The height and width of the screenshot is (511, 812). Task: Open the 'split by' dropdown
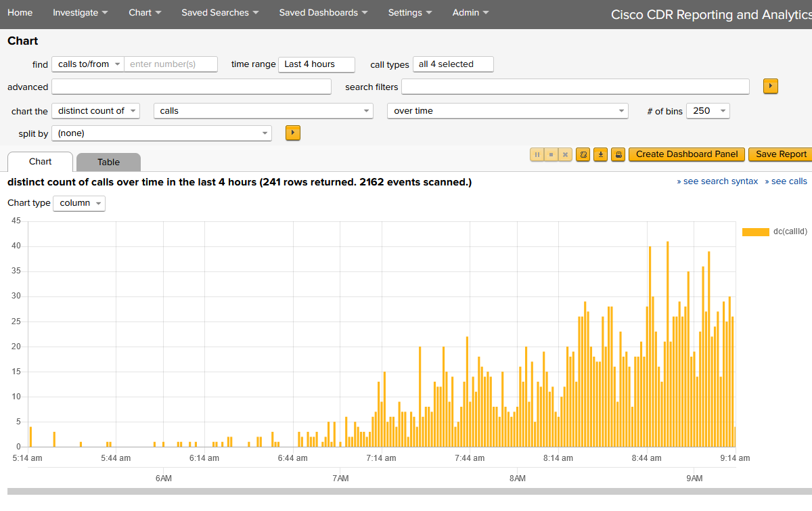161,133
